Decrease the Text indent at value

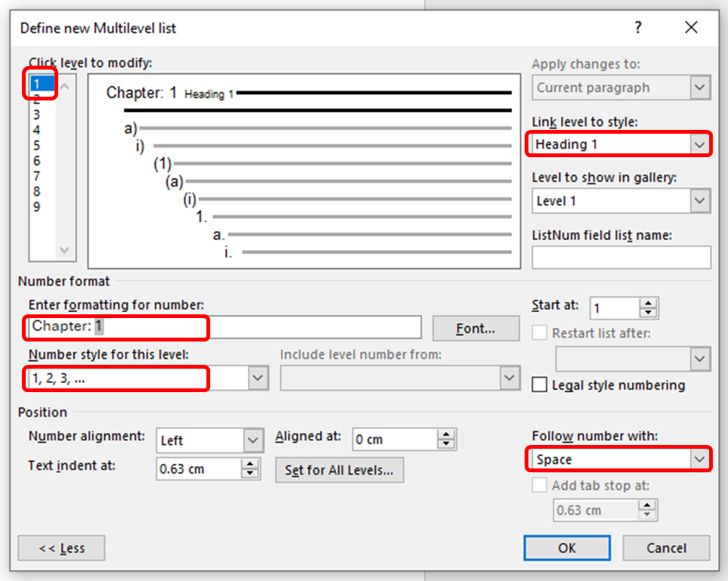pyautogui.click(x=249, y=474)
